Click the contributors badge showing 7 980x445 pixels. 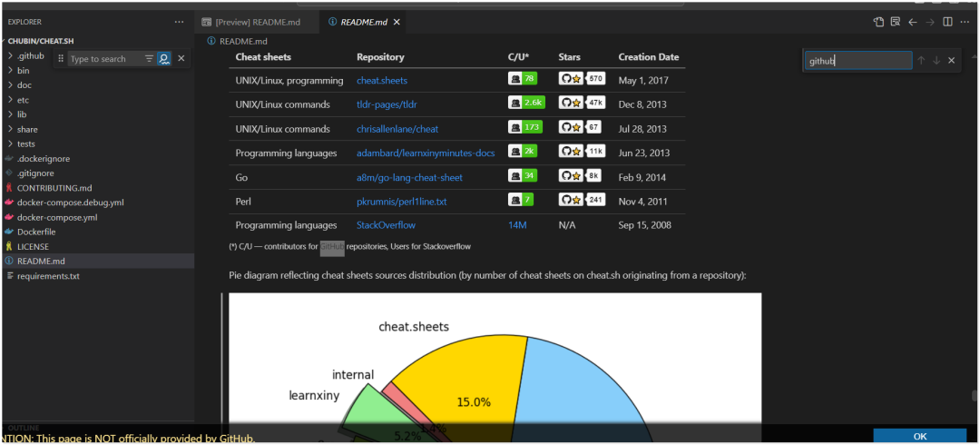521,200
